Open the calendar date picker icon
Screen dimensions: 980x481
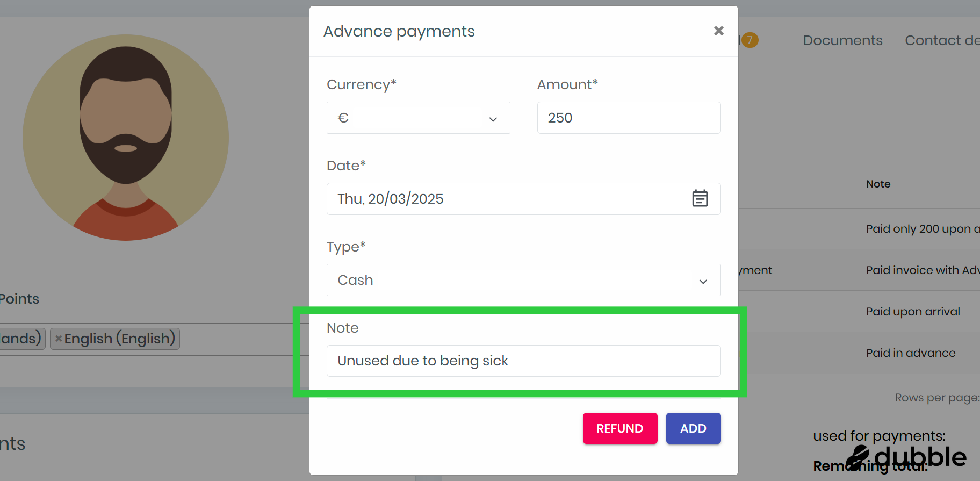point(700,198)
